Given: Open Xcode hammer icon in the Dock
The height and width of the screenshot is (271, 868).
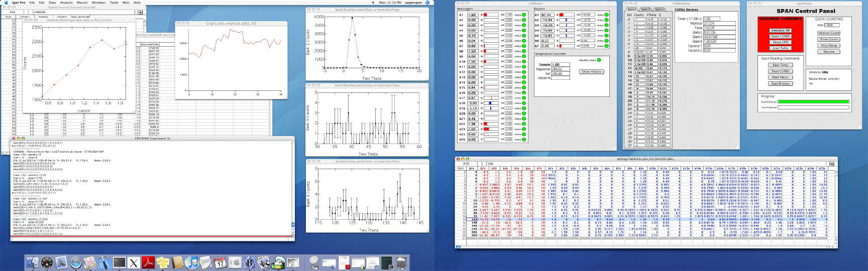Looking at the screenshot, I should 104,262.
